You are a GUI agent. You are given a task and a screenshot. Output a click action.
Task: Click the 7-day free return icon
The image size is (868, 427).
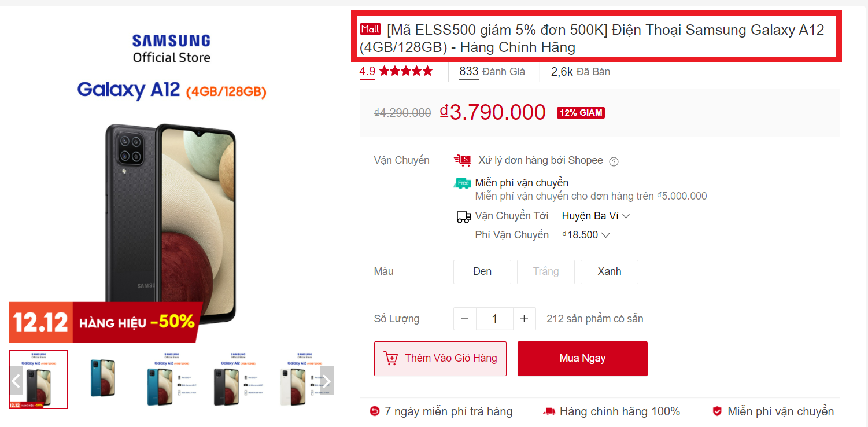pyautogui.click(x=375, y=411)
